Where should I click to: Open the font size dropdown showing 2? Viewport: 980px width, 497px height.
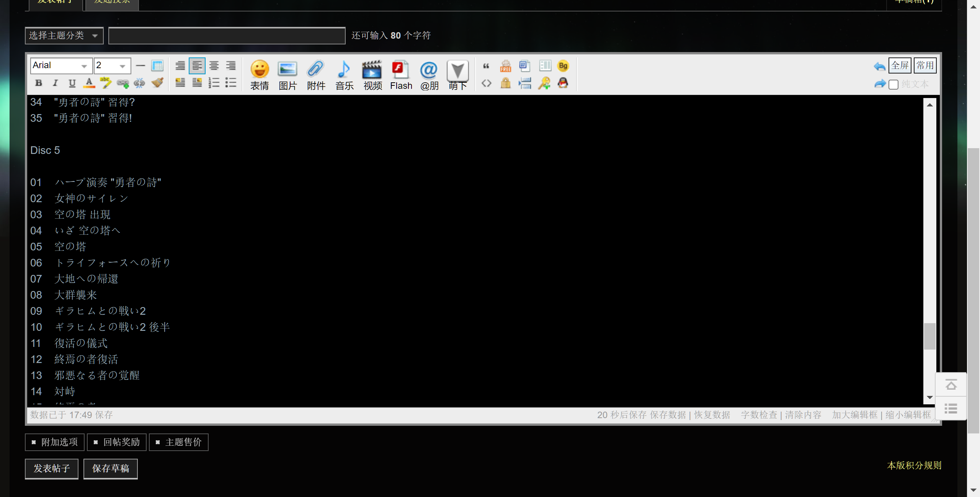[x=113, y=65]
